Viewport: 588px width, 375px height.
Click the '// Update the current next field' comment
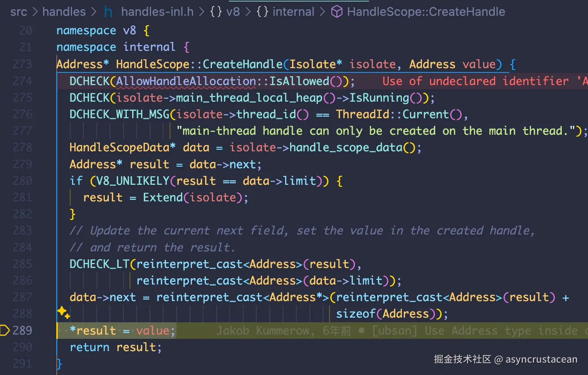point(302,230)
